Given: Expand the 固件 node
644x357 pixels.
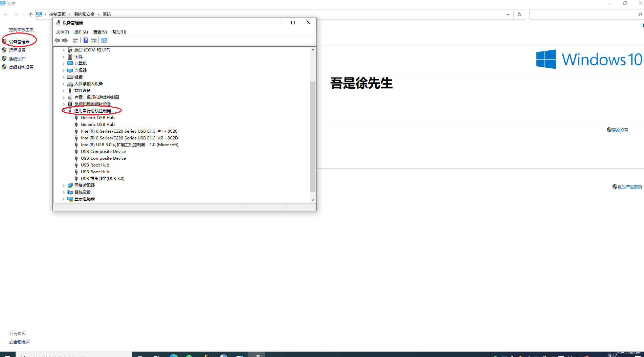Looking at the screenshot, I should pyautogui.click(x=63, y=57).
